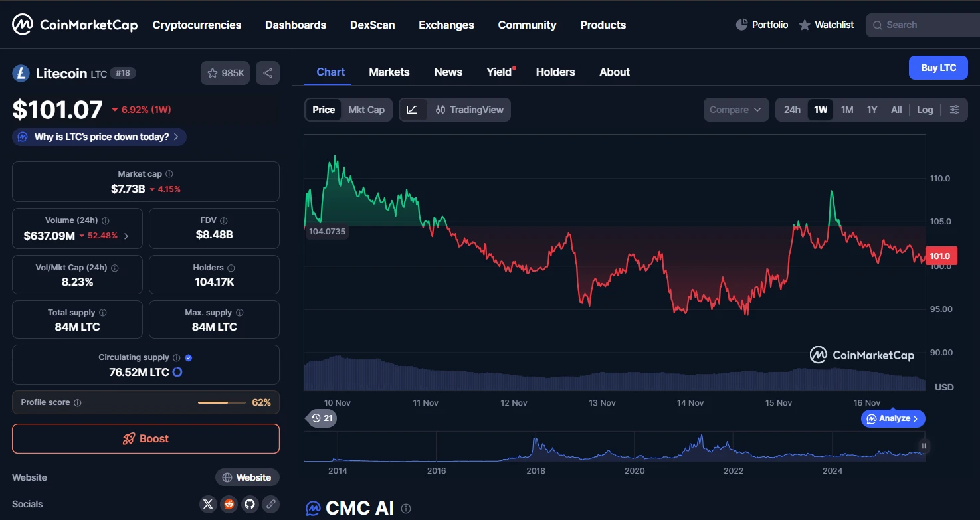
Task: Open the Compare dropdown
Action: click(735, 110)
